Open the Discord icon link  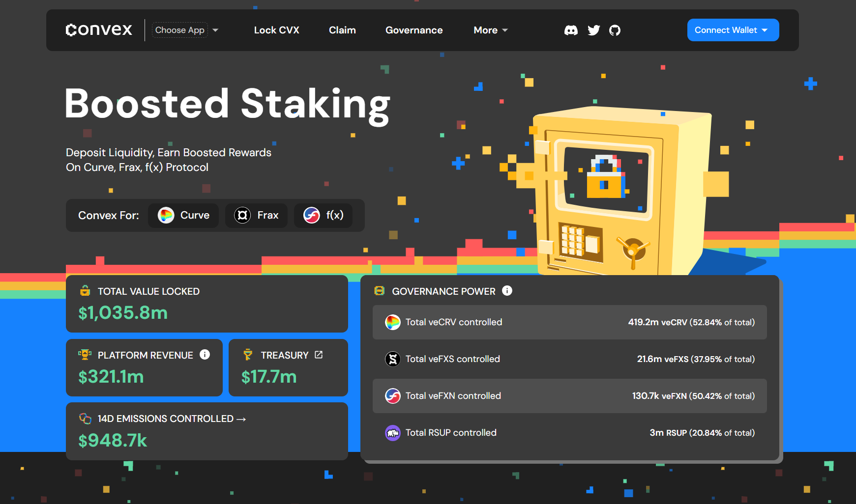(571, 30)
